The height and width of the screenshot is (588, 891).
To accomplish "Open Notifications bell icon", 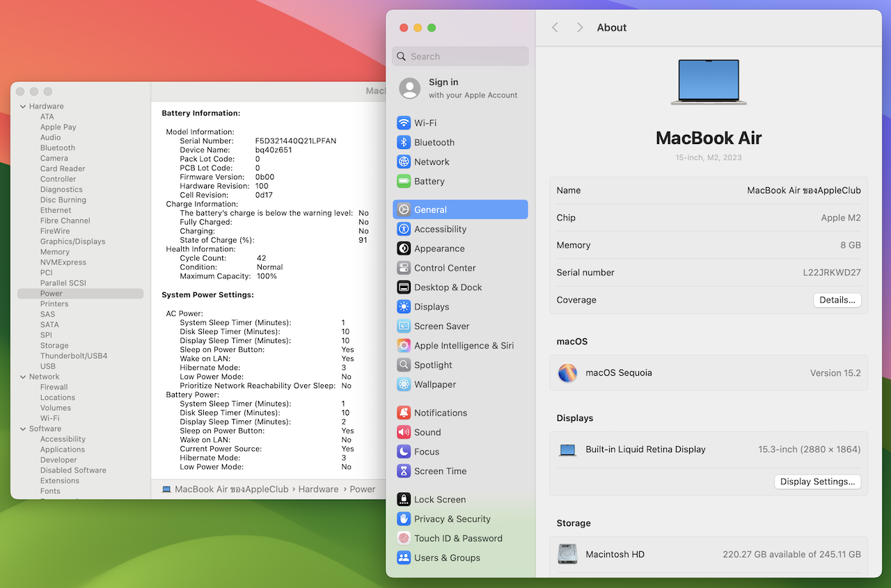I will pos(404,413).
